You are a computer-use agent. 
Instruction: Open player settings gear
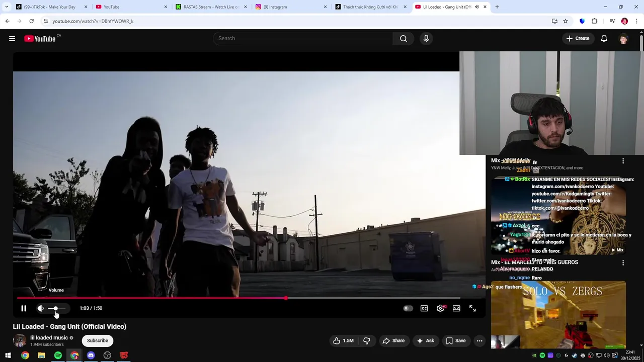click(440, 308)
